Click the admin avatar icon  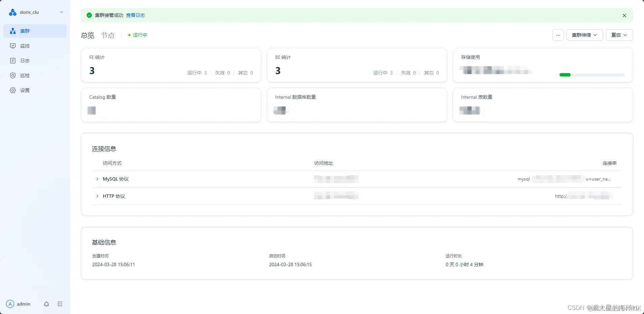point(10,304)
